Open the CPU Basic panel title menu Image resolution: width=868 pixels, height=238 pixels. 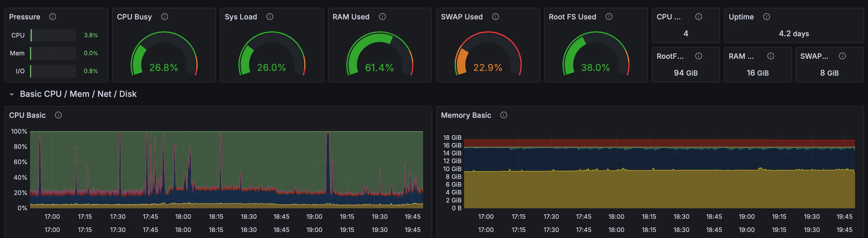(27, 115)
